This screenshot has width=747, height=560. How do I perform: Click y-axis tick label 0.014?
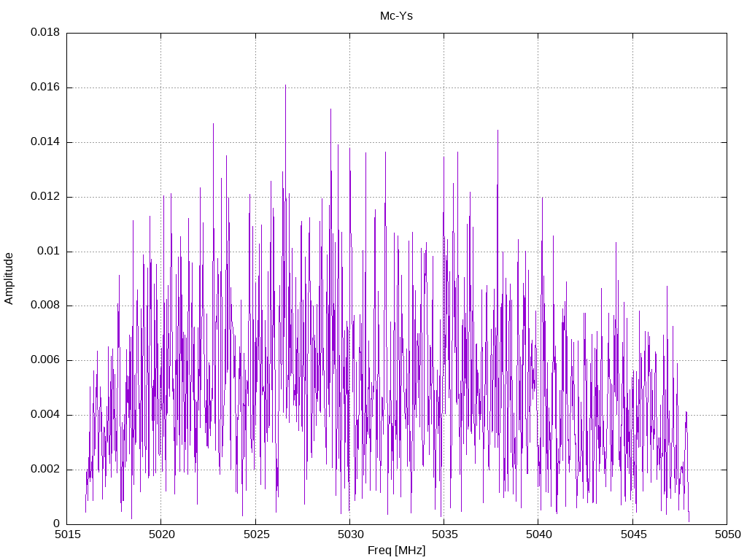click(x=45, y=141)
